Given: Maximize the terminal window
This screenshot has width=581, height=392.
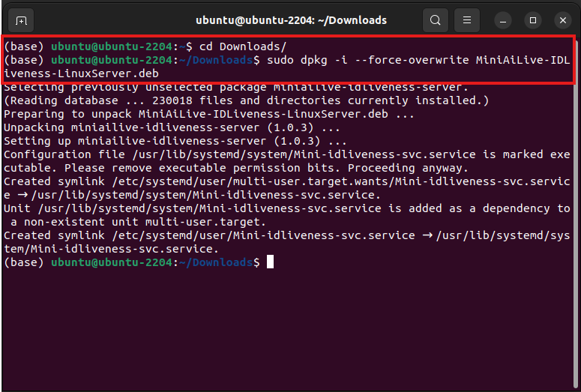Looking at the screenshot, I should 533,19.
